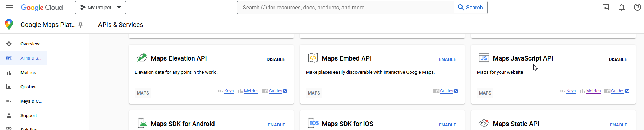Image resolution: width=644 pixels, height=130 pixels.
Task: Click the Maps SDK for Android icon
Action: click(142, 123)
